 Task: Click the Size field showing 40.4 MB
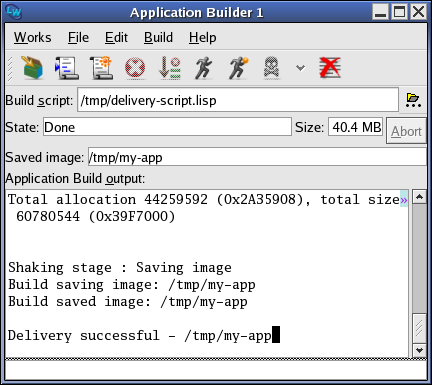(x=356, y=127)
